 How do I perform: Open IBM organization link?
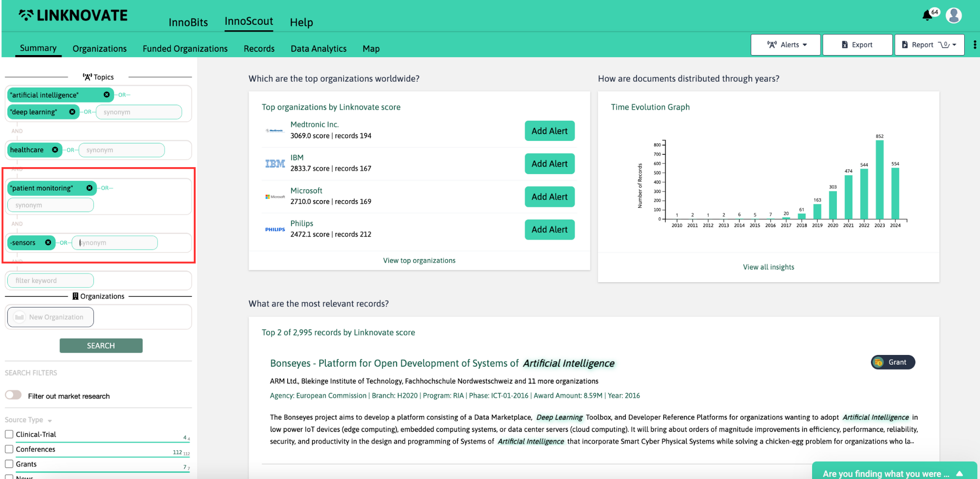(297, 158)
